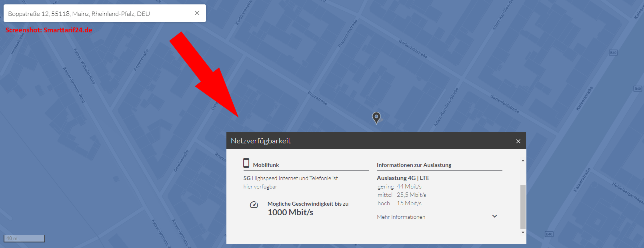The image size is (644, 248).
Task: Click the Mehr Informationen chevron arrow
Action: point(494,216)
